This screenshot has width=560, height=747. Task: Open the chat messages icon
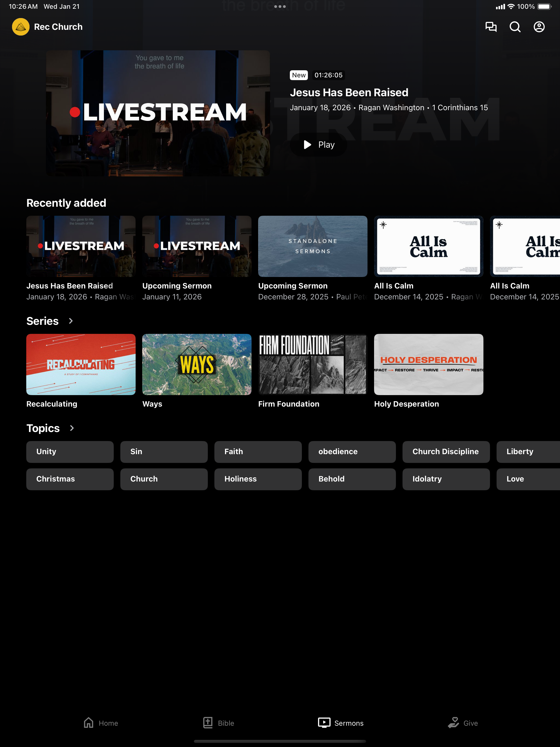coord(491,27)
